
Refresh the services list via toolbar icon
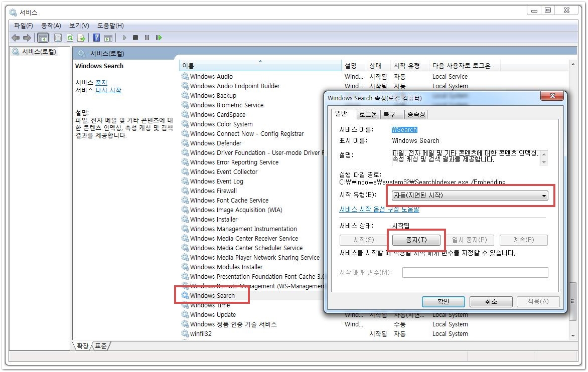coord(70,38)
